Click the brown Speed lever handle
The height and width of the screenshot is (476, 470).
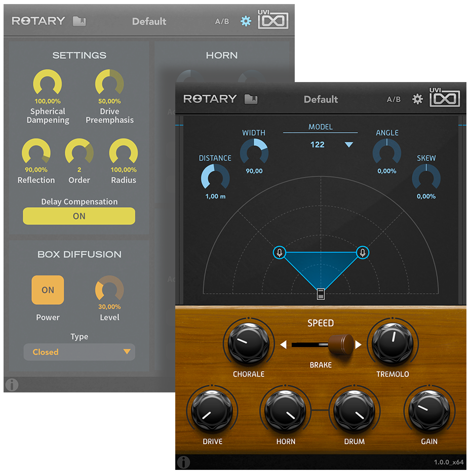(341, 344)
